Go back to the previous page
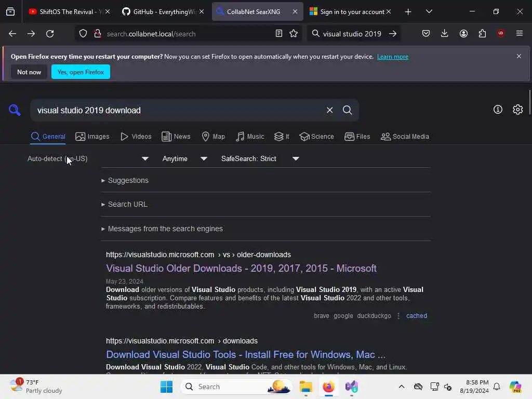Viewport: 532px width, 399px height. [12, 34]
